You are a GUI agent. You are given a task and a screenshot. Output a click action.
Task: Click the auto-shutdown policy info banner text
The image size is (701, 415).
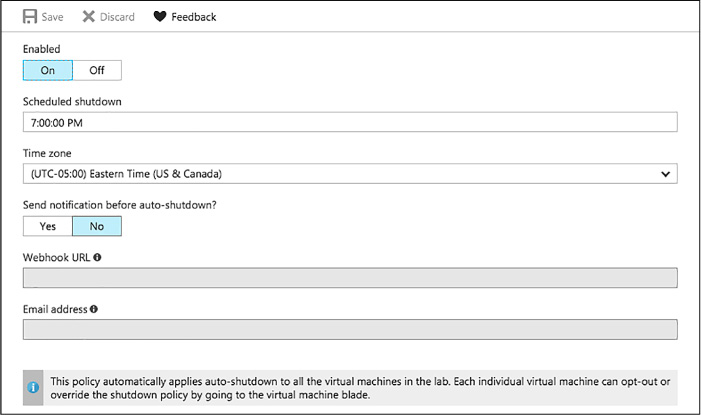360,388
